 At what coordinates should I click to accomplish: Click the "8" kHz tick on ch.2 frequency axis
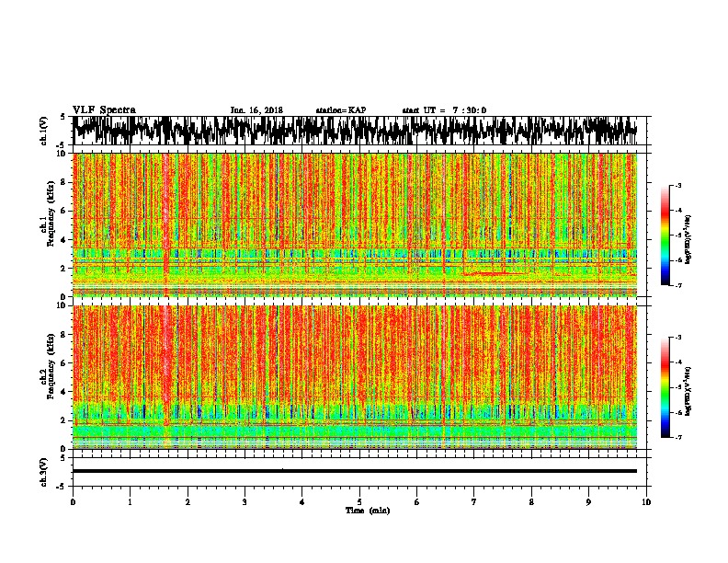point(65,335)
